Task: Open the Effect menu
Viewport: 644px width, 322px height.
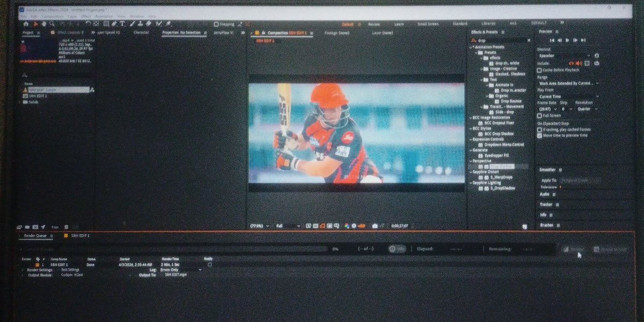Action: [86, 17]
